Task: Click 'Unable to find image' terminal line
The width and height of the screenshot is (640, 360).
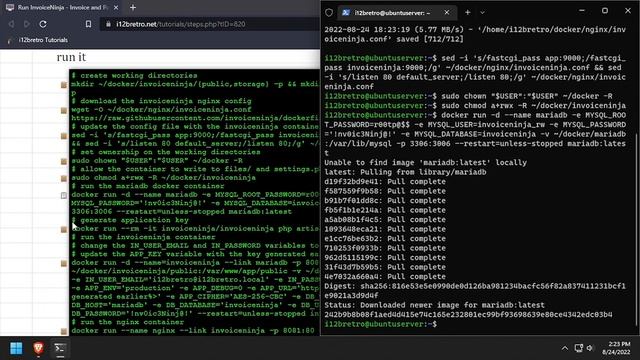Action: point(426,162)
